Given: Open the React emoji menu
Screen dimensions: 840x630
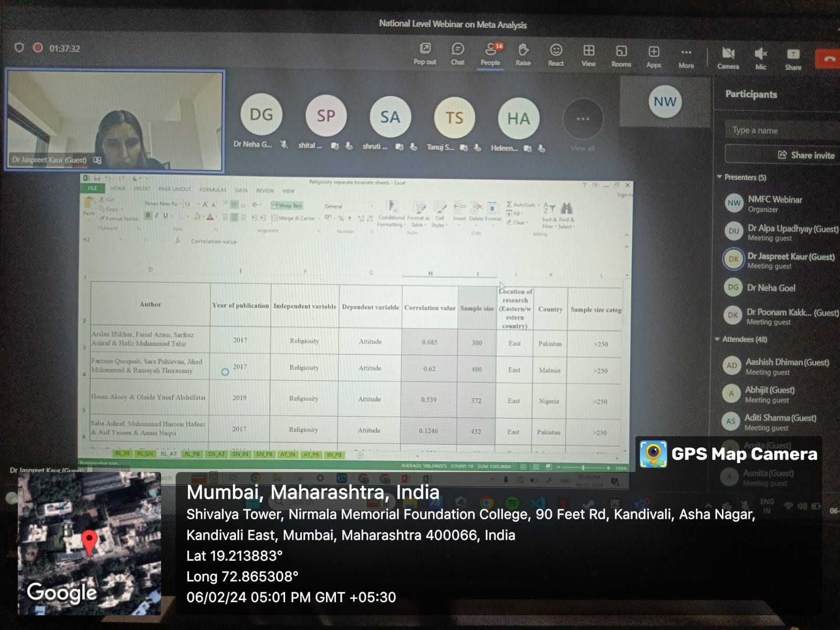Looking at the screenshot, I should pos(555,54).
